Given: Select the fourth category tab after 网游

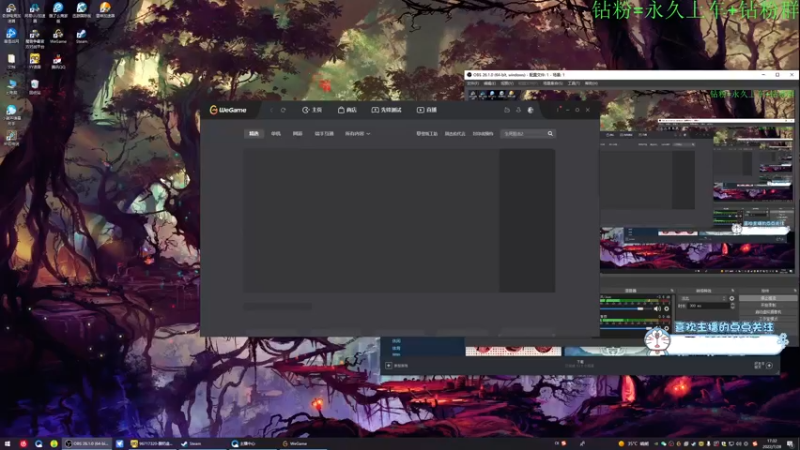Looking at the screenshot, I should point(324,134).
